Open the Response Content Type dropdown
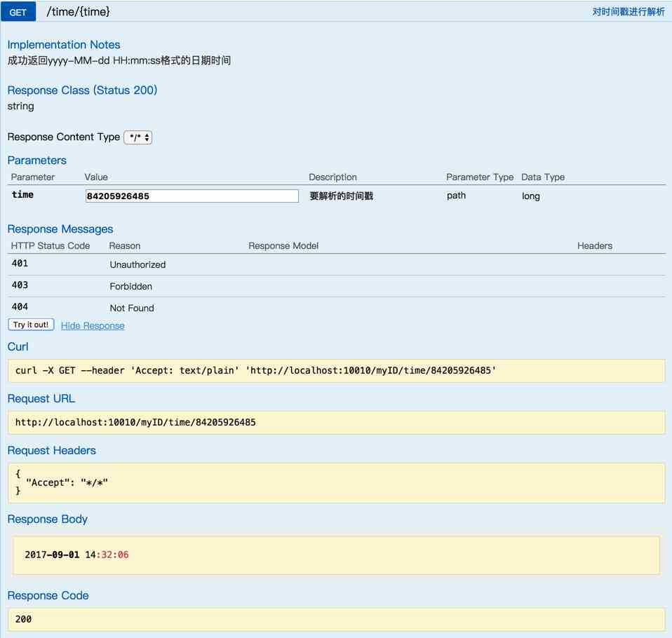 click(138, 137)
